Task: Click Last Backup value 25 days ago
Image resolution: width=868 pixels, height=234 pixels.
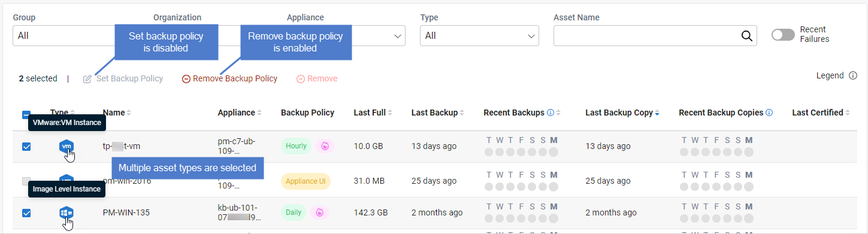Action: [x=434, y=181]
